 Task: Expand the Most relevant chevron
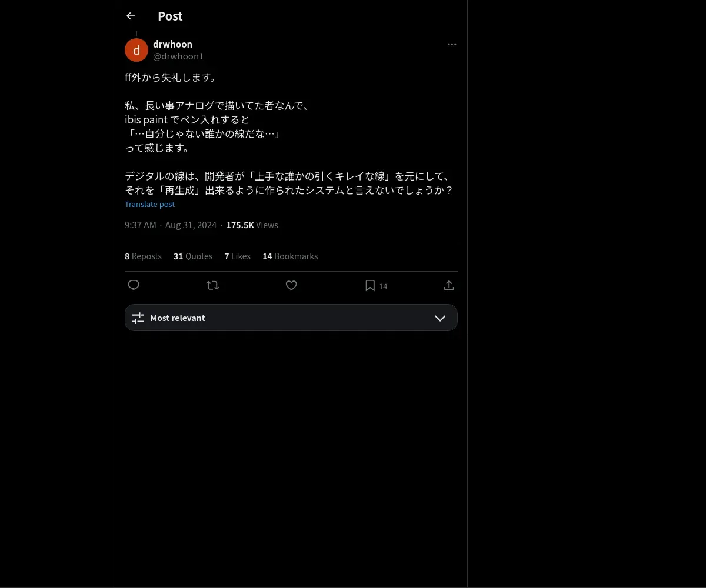(x=440, y=318)
